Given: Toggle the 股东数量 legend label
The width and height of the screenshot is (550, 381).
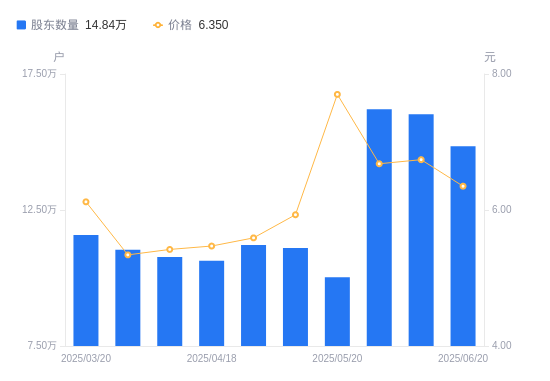Looking at the screenshot, I should (x=55, y=25).
